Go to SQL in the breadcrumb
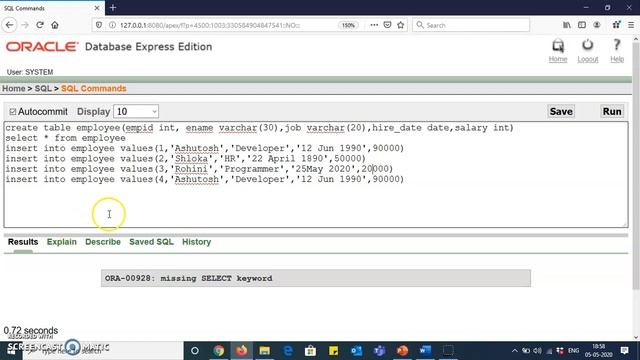 (x=43, y=89)
